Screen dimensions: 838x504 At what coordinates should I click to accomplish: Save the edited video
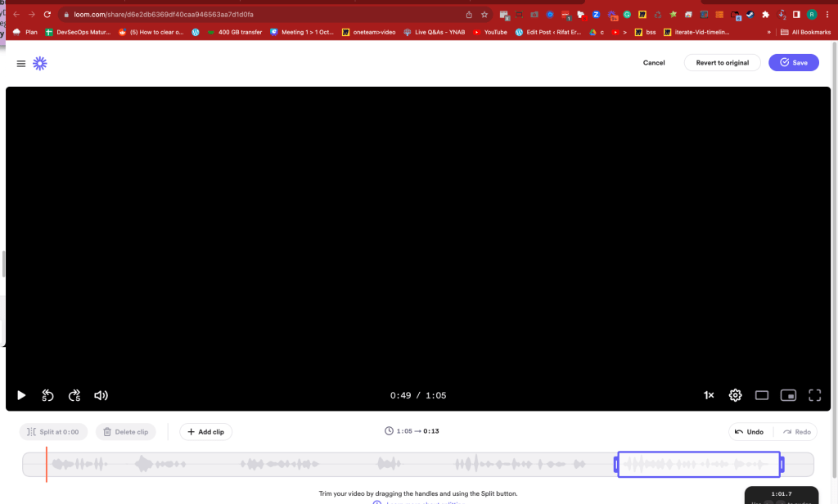794,62
